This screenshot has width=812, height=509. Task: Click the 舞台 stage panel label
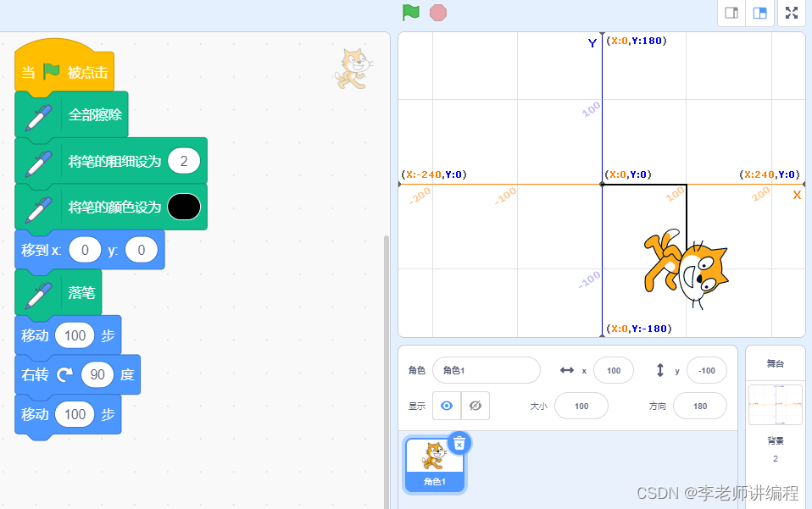coord(776,363)
